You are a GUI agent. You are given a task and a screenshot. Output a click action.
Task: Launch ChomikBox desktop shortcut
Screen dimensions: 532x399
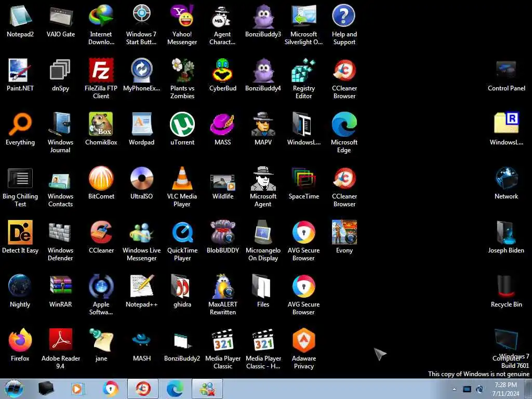101,129
